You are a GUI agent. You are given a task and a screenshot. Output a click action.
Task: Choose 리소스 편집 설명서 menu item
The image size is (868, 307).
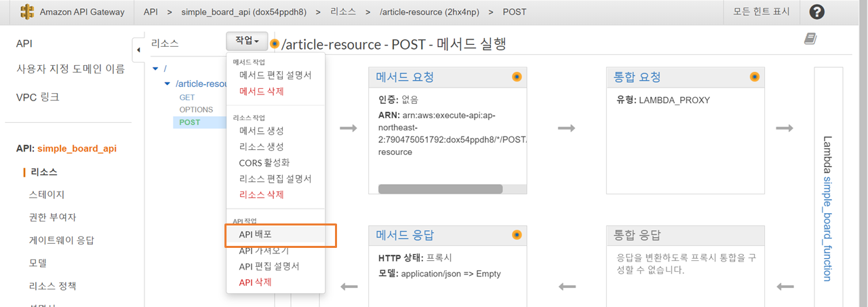pyautogui.click(x=275, y=179)
